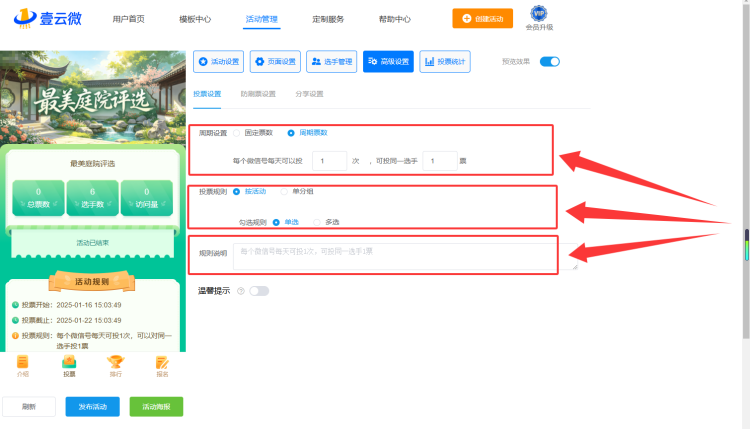Switch to the 分享设置 tab
Screen dimensions: 750x429
tap(309, 94)
